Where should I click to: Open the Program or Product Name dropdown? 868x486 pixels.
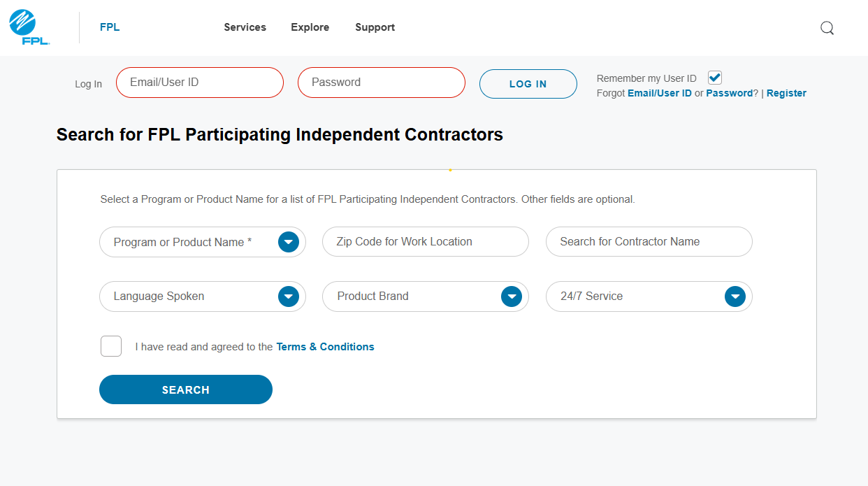tap(203, 242)
